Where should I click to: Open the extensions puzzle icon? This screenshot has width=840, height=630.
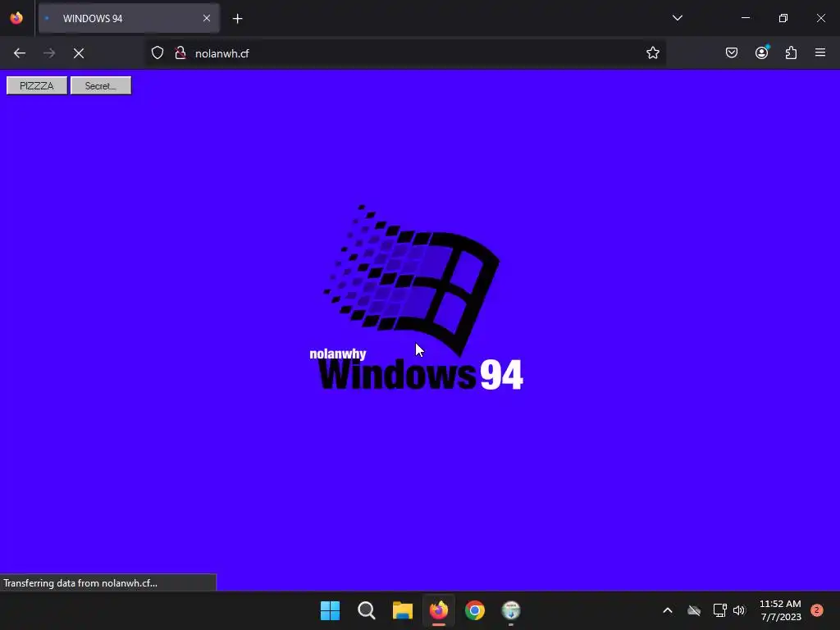click(792, 52)
